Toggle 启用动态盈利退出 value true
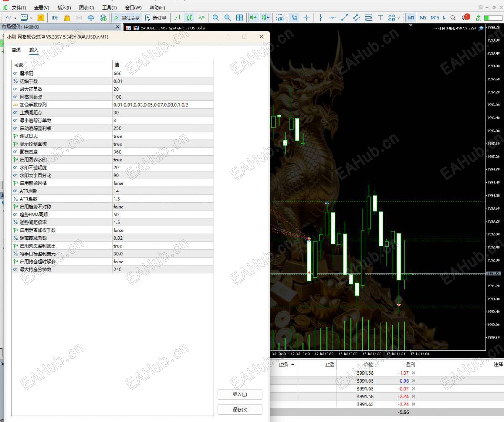 (x=163, y=246)
